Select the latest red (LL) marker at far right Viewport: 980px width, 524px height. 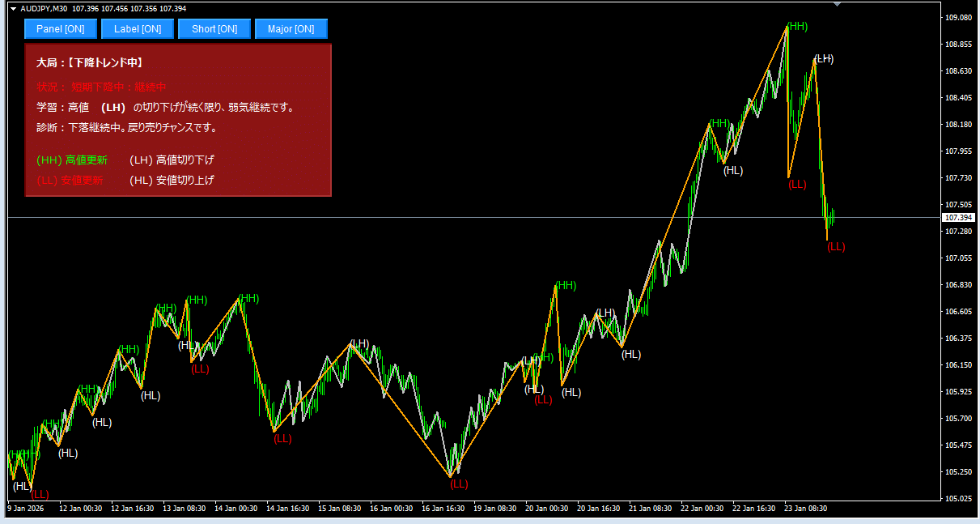(836, 247)
